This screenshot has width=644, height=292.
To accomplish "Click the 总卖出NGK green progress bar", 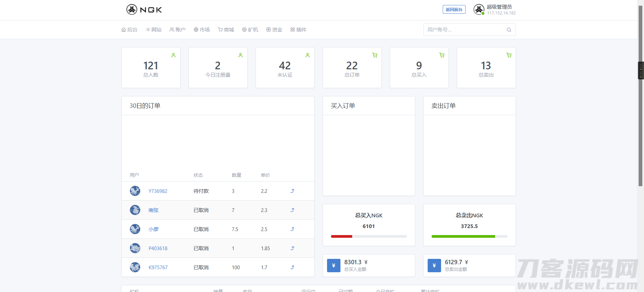I will click(x=463, y=236).
